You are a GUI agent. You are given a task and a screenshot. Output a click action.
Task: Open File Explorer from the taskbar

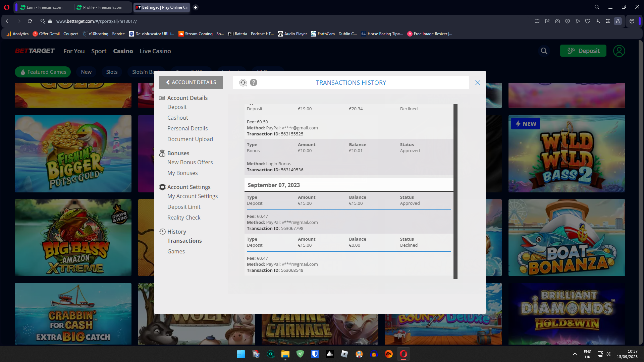coord(285,354)
